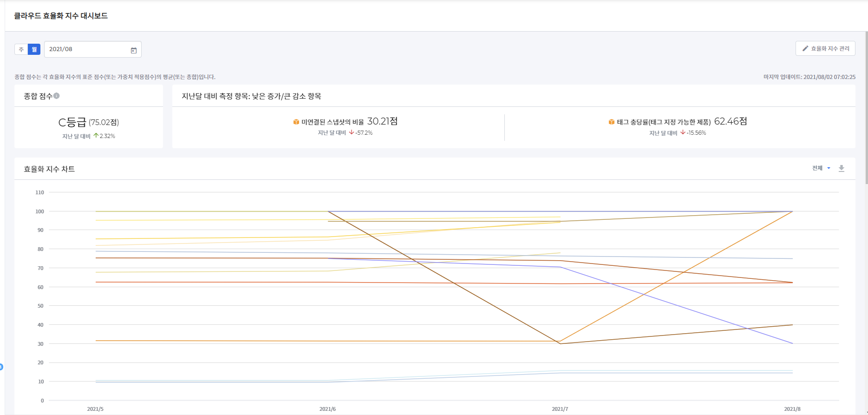Switch to weekly view with 주 toggle
This screenshot has height=415, width=868.
(x=21, y=49)
